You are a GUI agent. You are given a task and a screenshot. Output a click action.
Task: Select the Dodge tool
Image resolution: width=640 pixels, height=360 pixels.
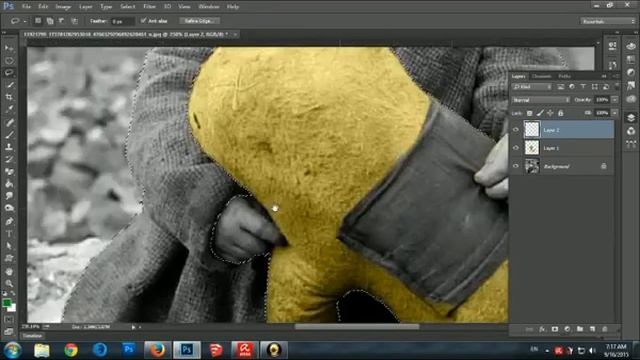pyautogui.click(x=9, y=208)
